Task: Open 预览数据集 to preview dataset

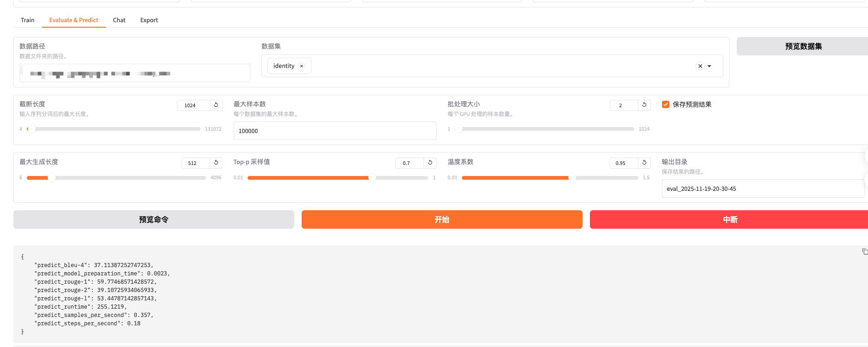Action: click(803, 46)
